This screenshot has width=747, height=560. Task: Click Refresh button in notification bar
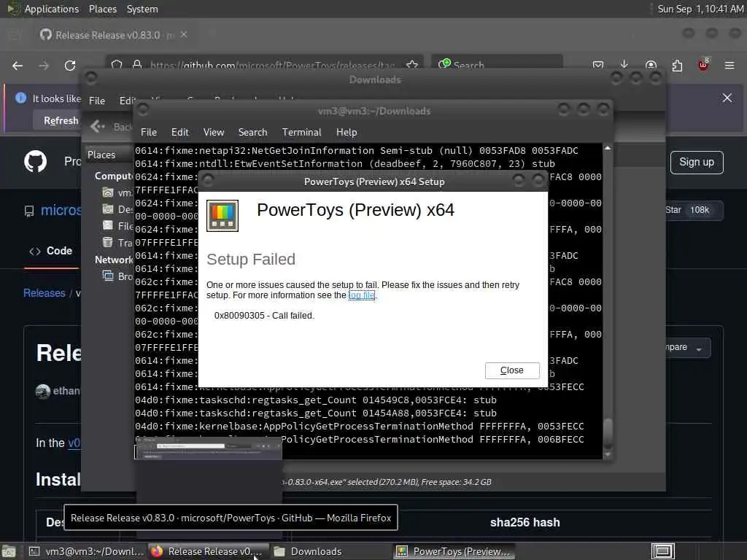click(61, 120)
